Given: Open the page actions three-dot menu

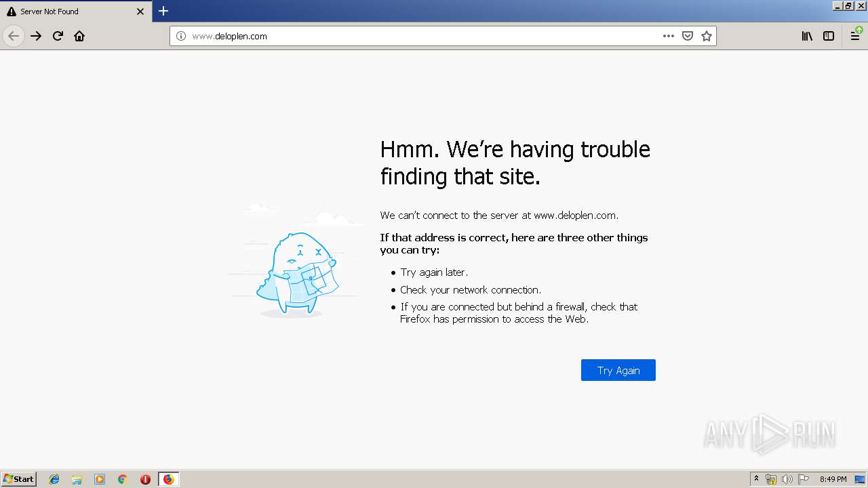Looking at the screenshot, I should tap(669, 36).
